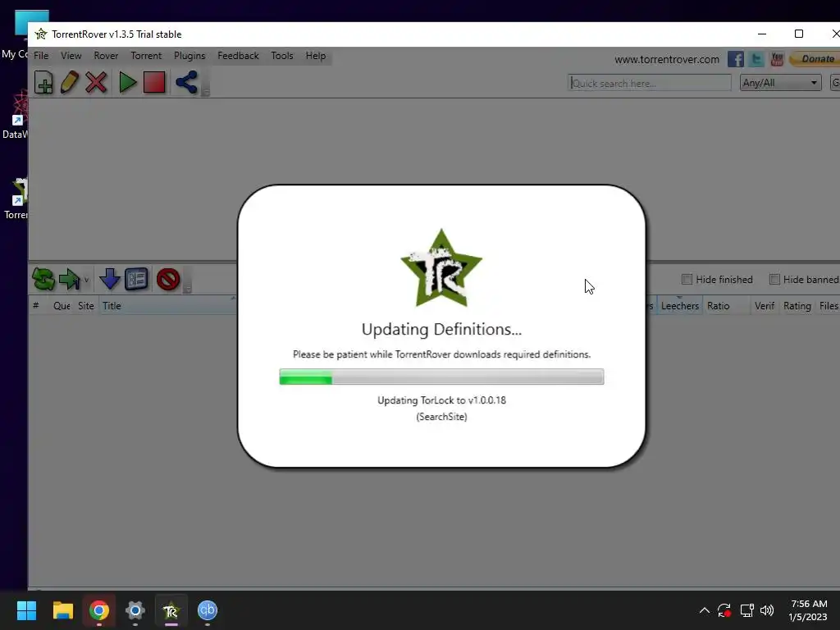Open the Help menu
Screen dimensions: 840x630
tap(316, 56)
